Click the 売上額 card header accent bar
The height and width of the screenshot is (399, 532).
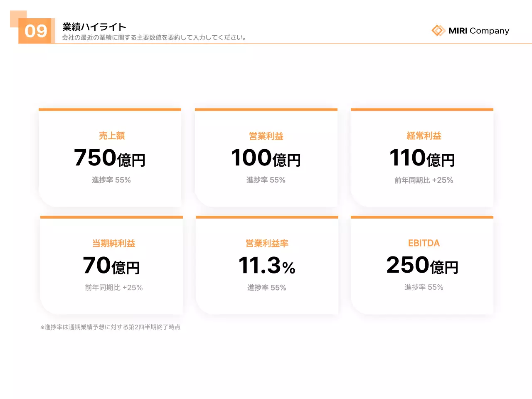pyautogui.click(x=110, y=110)
